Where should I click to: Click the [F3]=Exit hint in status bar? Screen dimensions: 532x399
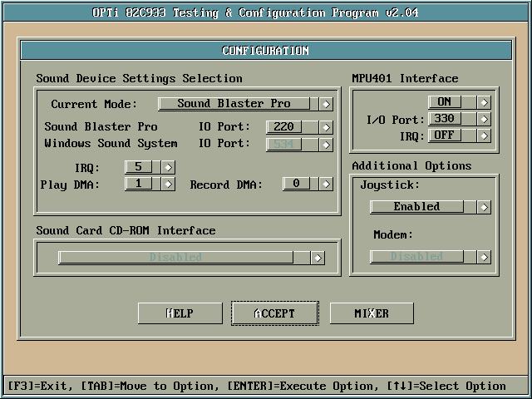[x=40, y=386]
